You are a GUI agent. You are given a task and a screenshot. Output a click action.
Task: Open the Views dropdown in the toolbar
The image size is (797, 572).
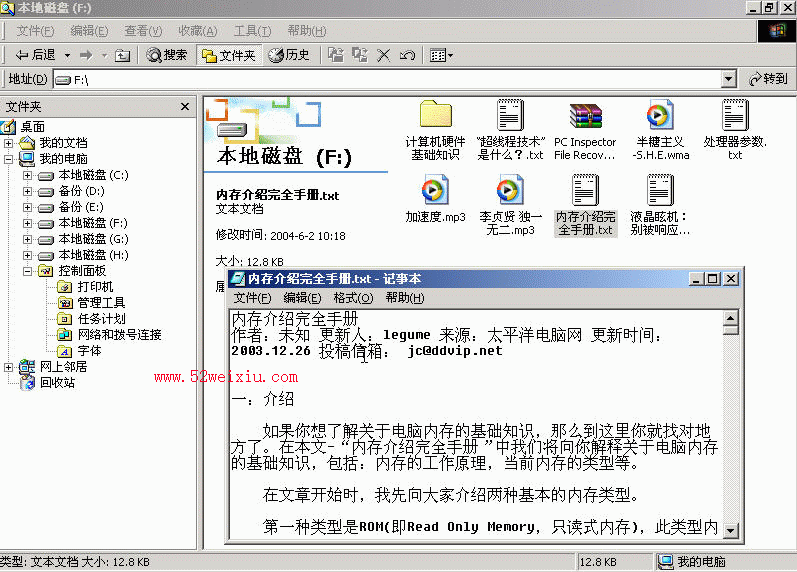pos(441,55)
